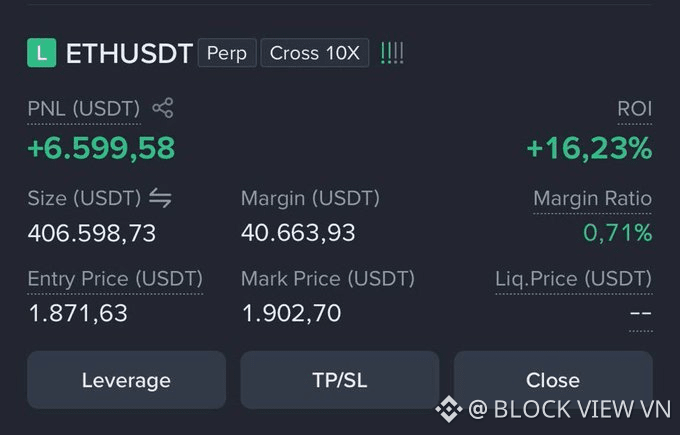Click the Size (USDT) label
The image size is (680, 435).
coord(84,199)
